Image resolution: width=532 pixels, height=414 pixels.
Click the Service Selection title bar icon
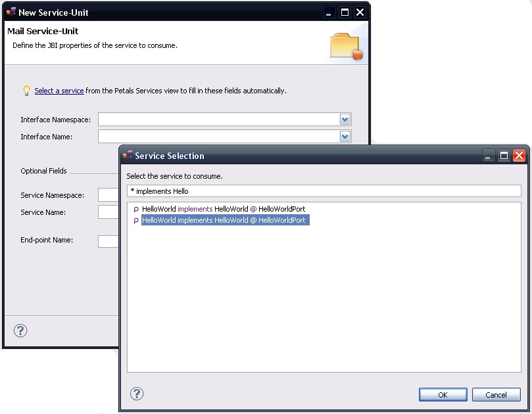(x=128, y=156)
